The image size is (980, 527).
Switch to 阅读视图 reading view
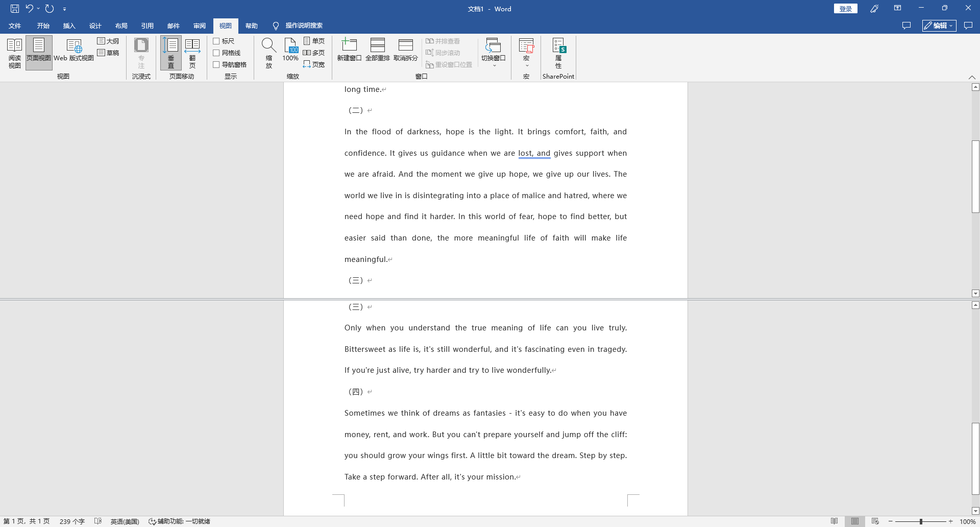[x=14, y=53]
